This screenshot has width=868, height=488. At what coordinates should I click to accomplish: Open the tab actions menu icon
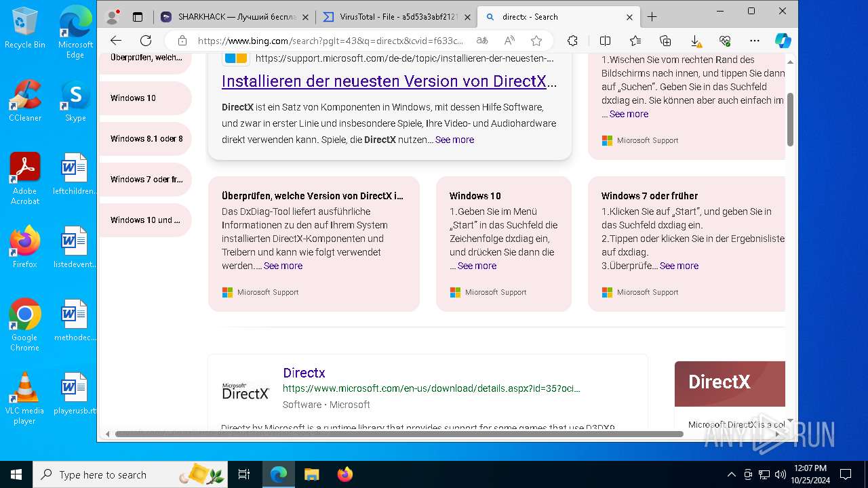[x=138, y=17]
